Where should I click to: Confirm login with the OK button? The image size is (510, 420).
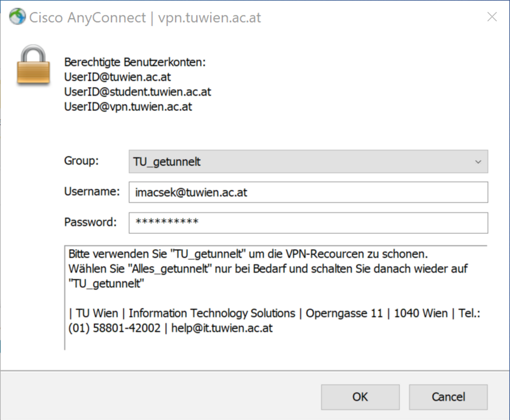[x=360, y=397]
